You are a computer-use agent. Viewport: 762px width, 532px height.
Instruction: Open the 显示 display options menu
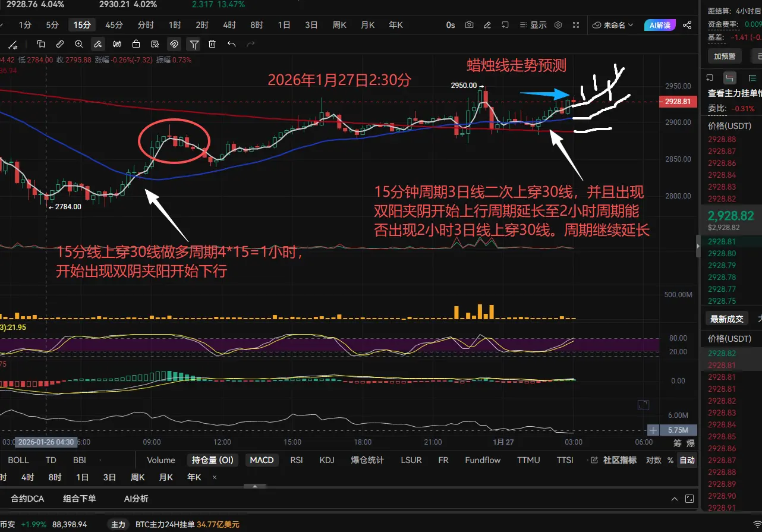tap(534, 25)
